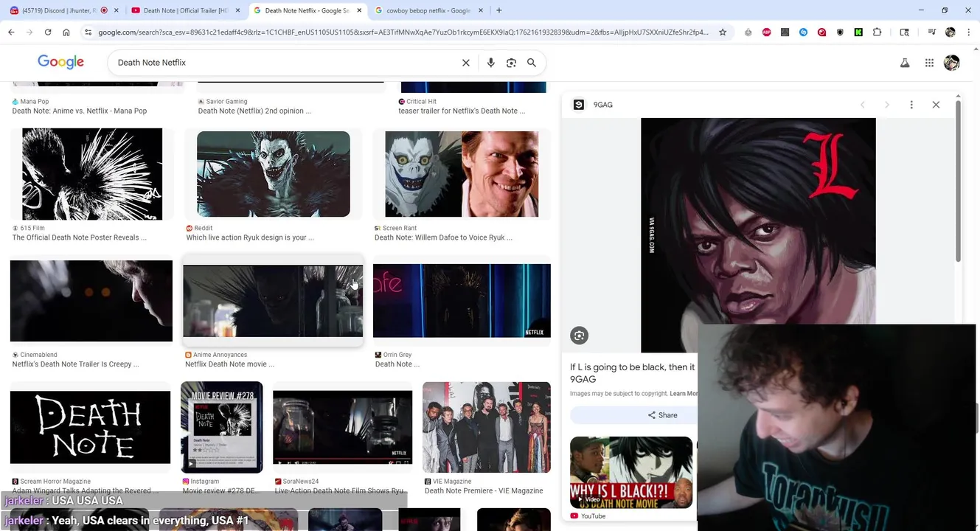The height and width of the screenshot is (531, 980).
Task: Open VIE Magazine premiere photo
Action: (x=487, y=427)
